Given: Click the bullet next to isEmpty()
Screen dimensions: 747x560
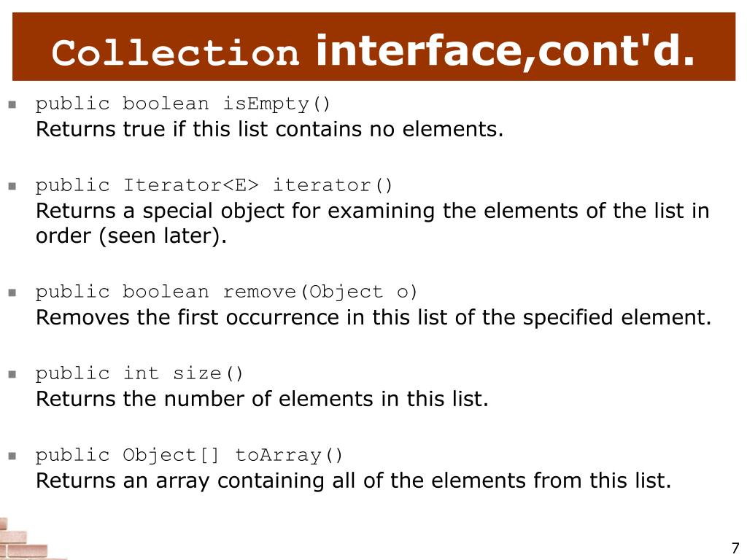Looking at the screenshot, I should (12, 104).
